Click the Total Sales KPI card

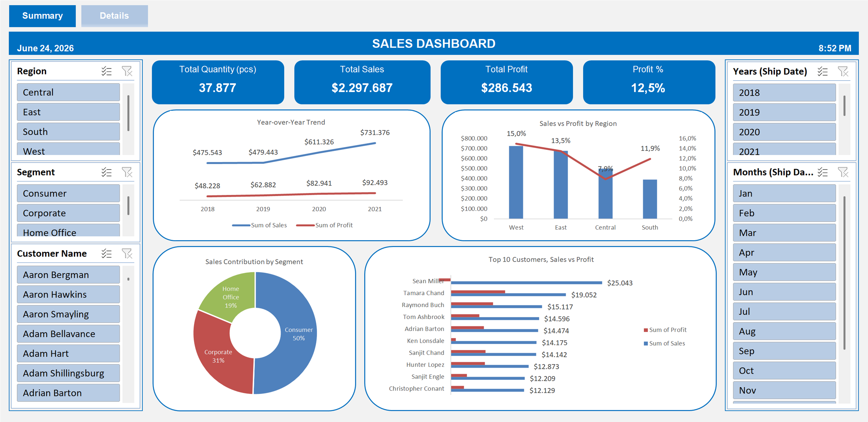tap(362, 82)
